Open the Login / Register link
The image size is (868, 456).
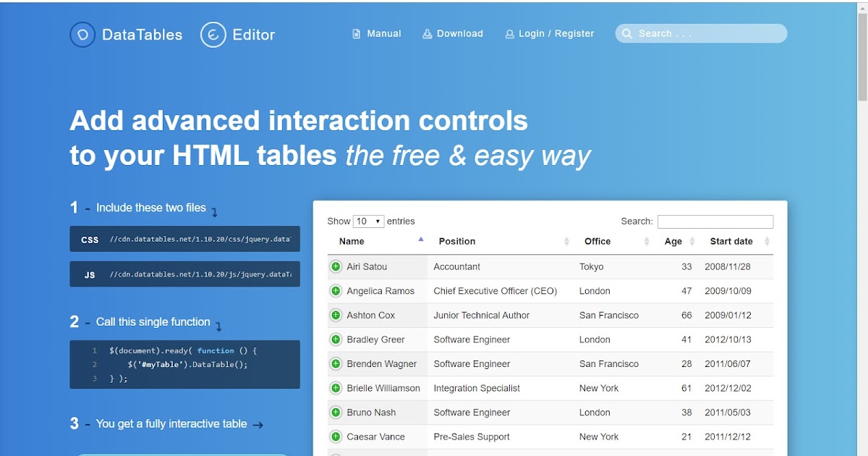click(x=555, y=33)
